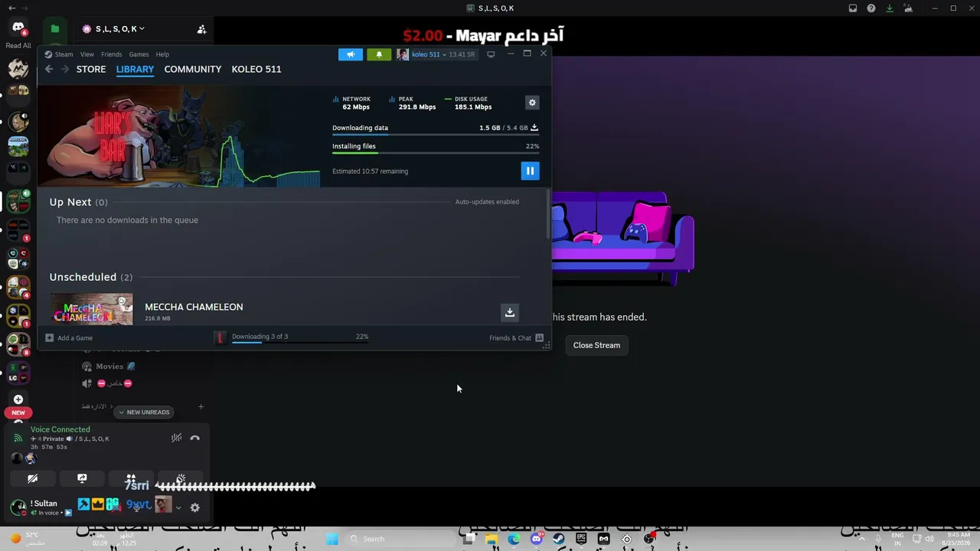
Task: Open Friends & Chat in Steam
Action: pos(516,337)
